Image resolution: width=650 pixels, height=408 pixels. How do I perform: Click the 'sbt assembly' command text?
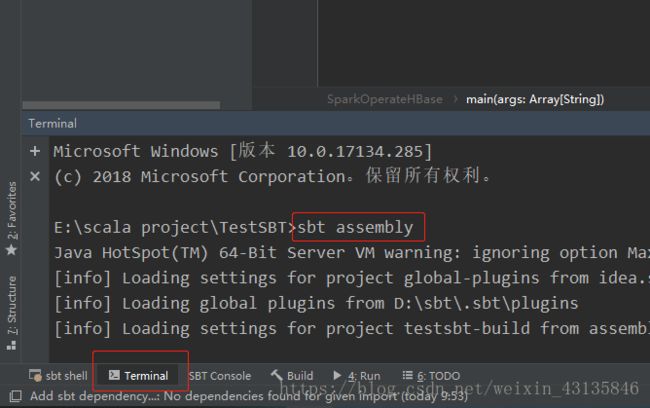click(x=355, y=228)
